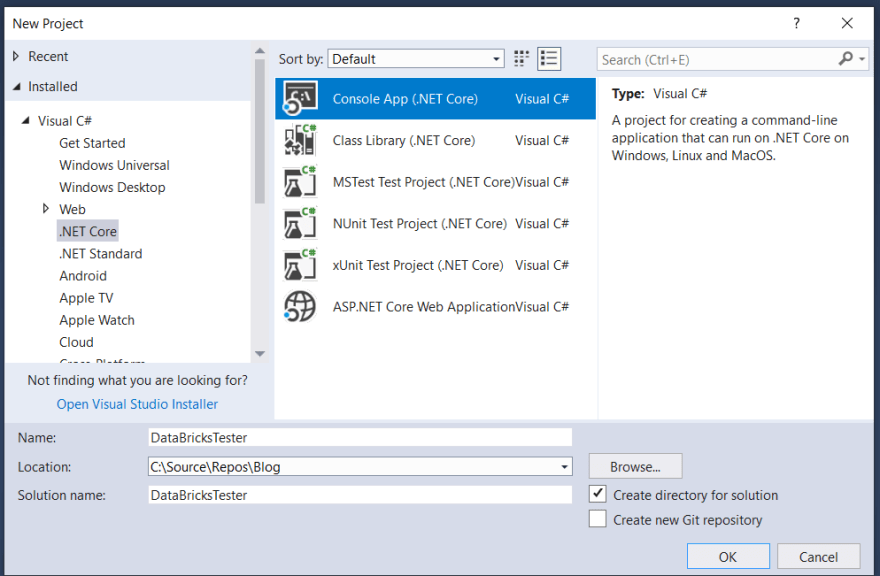Screen dimensions: 880x576
Task: Select the Apple Watch category
Action: coord(97,320)
